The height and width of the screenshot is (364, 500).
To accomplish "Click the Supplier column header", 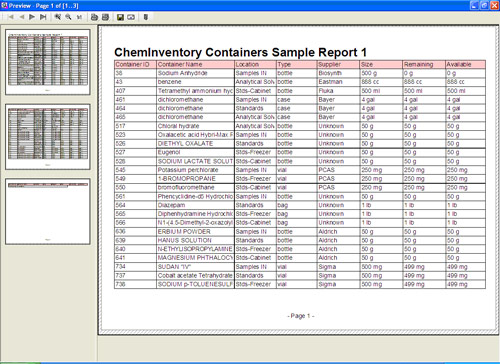I will click(x=338, y=64).
